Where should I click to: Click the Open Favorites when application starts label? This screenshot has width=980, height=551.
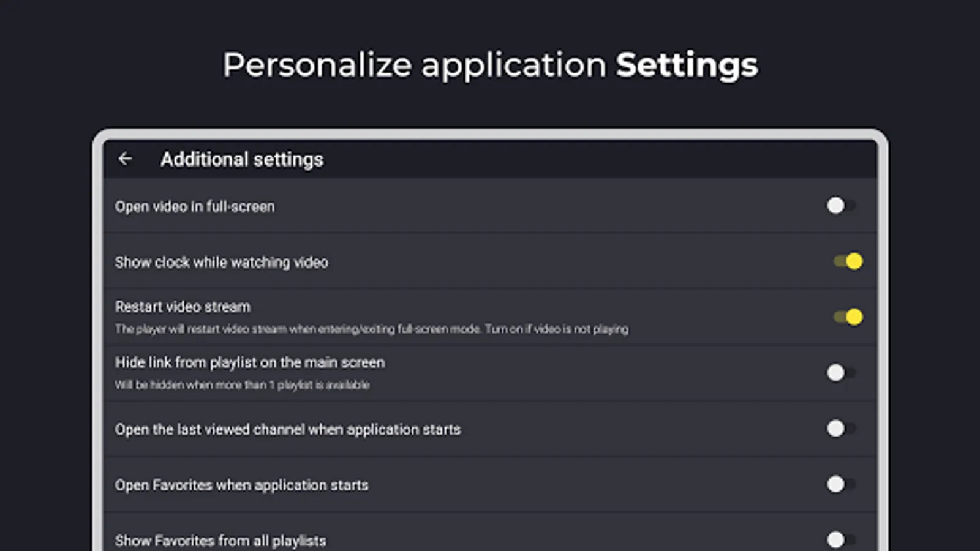(x=241, y=485)
